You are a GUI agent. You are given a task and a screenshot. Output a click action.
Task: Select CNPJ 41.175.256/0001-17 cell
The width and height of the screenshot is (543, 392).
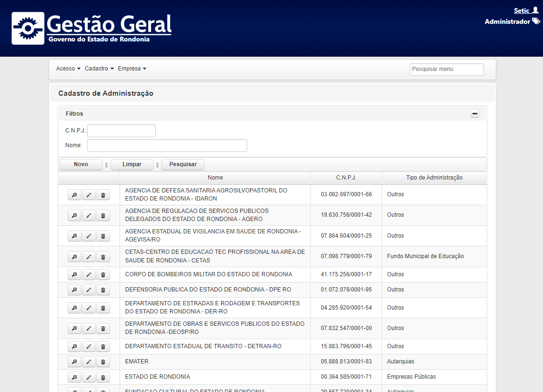click(x=346, y=274)
